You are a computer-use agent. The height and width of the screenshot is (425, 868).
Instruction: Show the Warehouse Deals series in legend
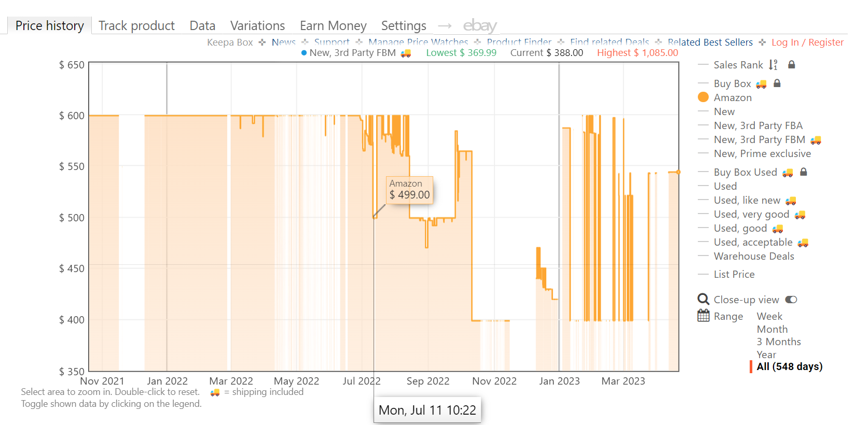(753, 256)
